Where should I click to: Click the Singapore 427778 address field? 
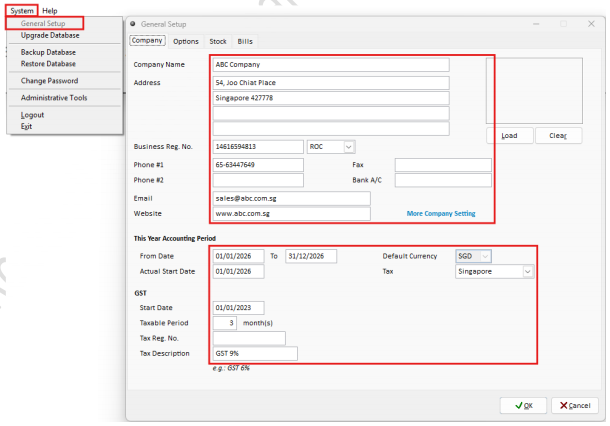(331, 98)
